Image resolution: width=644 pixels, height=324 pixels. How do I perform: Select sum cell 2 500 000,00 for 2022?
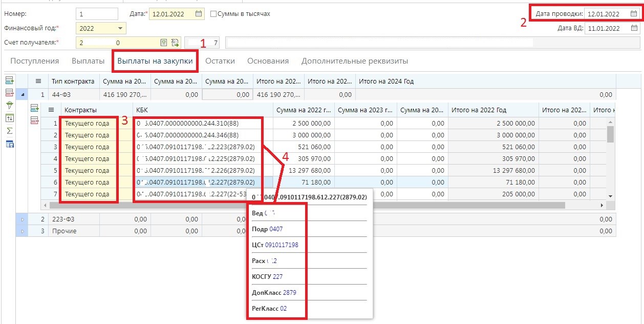(304, 124)
